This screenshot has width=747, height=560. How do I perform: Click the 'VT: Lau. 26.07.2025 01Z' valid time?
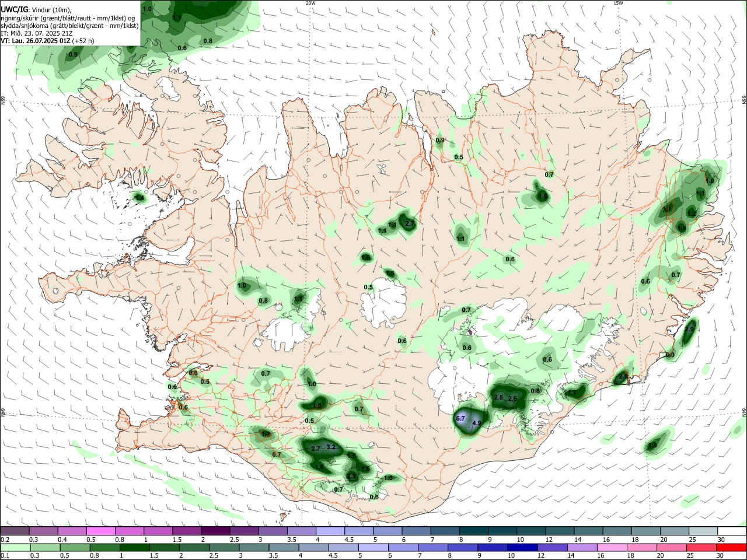36,41
